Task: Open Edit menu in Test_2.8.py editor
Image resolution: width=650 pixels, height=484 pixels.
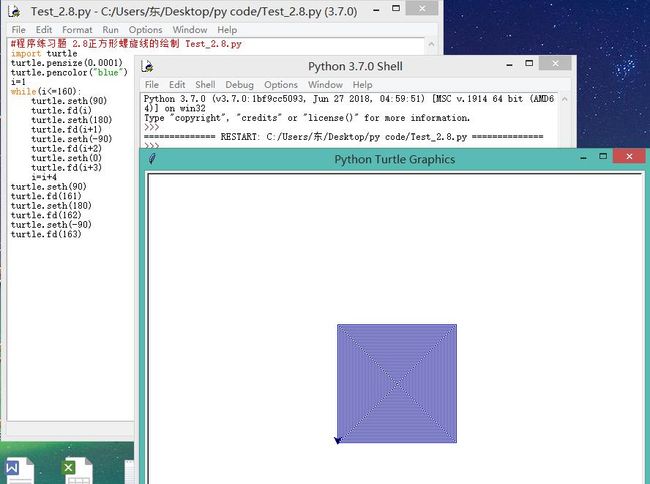Action: click(x=44, y=30)
